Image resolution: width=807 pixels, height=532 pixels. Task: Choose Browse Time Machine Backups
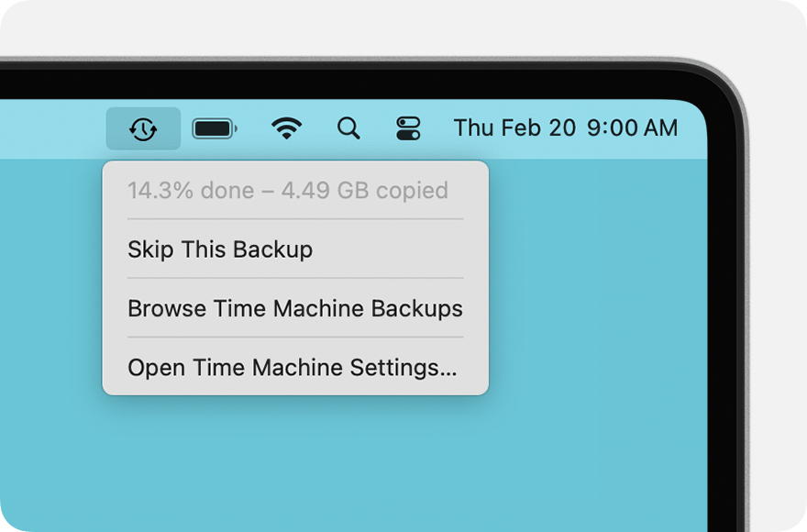coord(295,309)
